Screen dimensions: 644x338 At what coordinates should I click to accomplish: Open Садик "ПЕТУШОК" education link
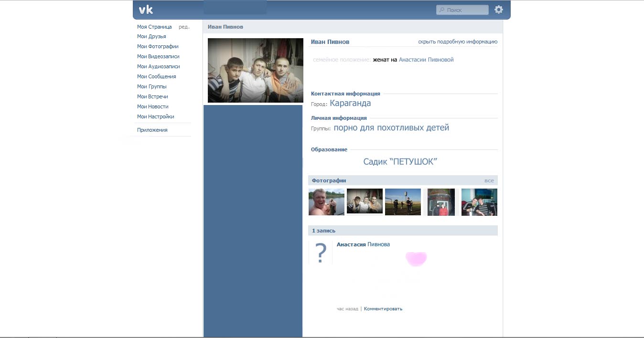point(400,162)
